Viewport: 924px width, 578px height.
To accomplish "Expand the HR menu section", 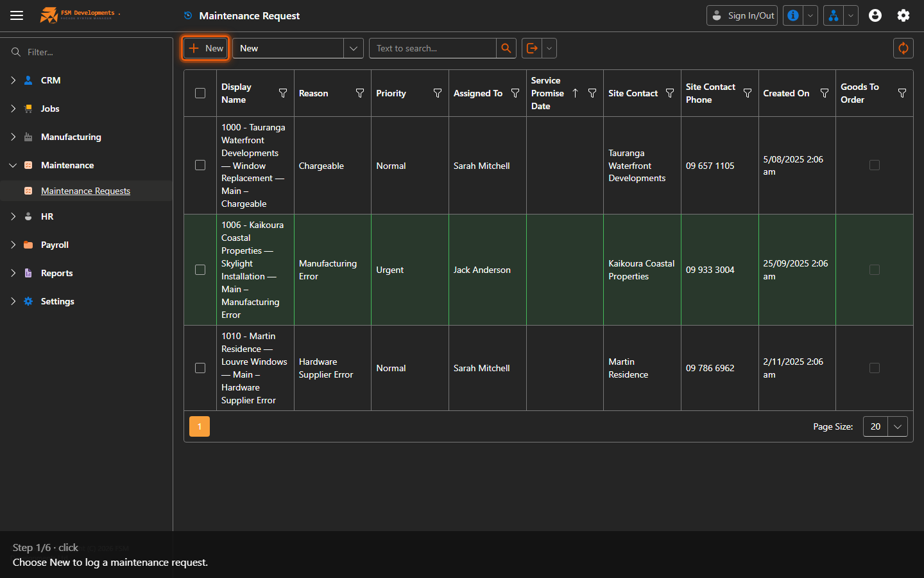I will (13, 216).
